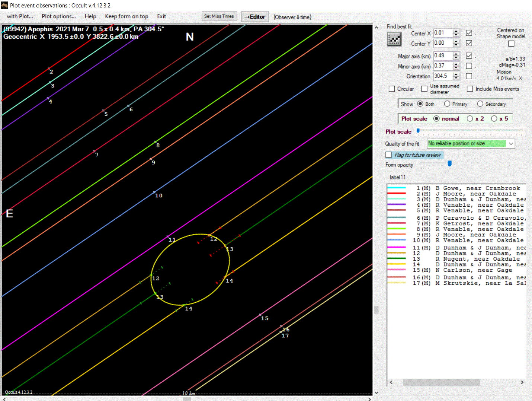Open the 'with Plot...' menu
Screen dimensions: 532x401
pyautogui.click(x=20, y=16)
